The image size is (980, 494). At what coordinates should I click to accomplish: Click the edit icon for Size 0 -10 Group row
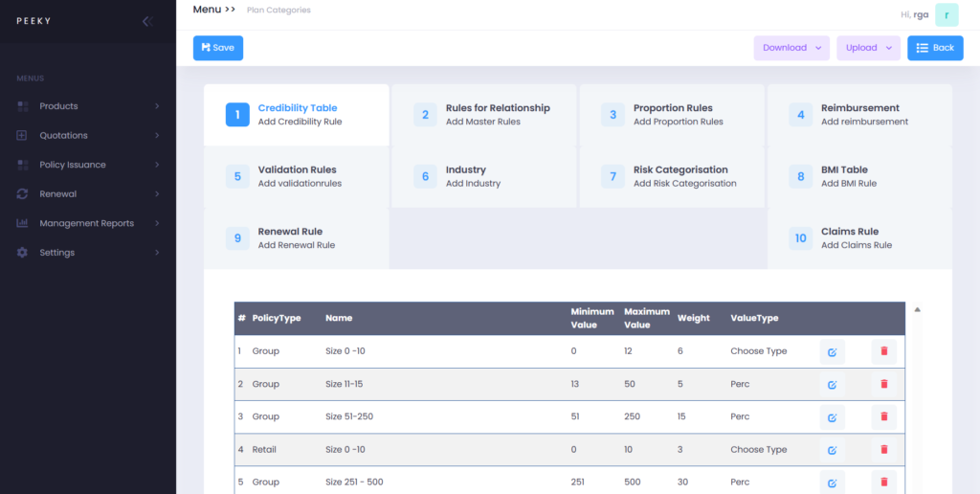click(832, 351)
